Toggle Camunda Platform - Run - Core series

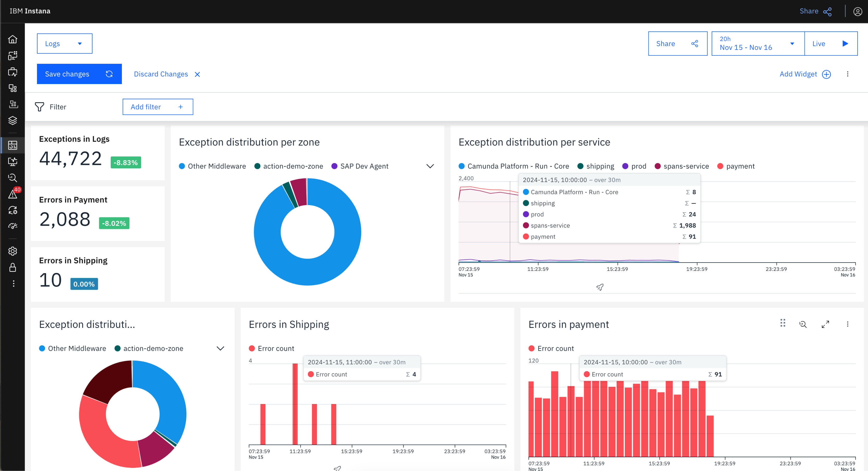point(514,166)
